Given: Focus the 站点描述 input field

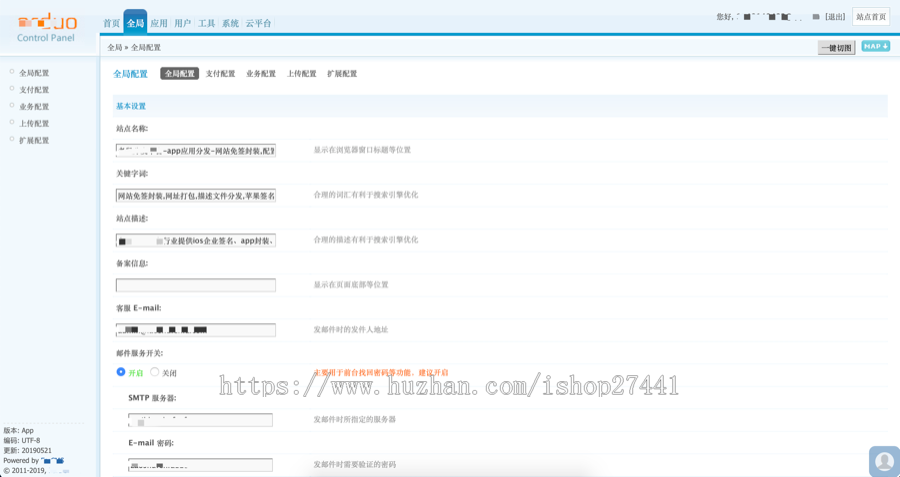Looking at the screenshot, I should 196,241.
